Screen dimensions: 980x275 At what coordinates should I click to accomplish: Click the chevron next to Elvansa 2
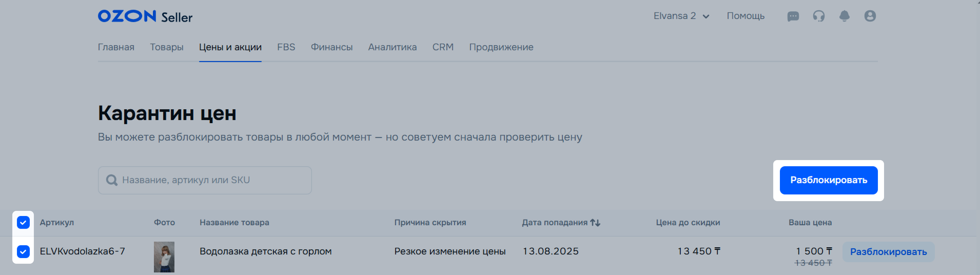click(706, 16)
